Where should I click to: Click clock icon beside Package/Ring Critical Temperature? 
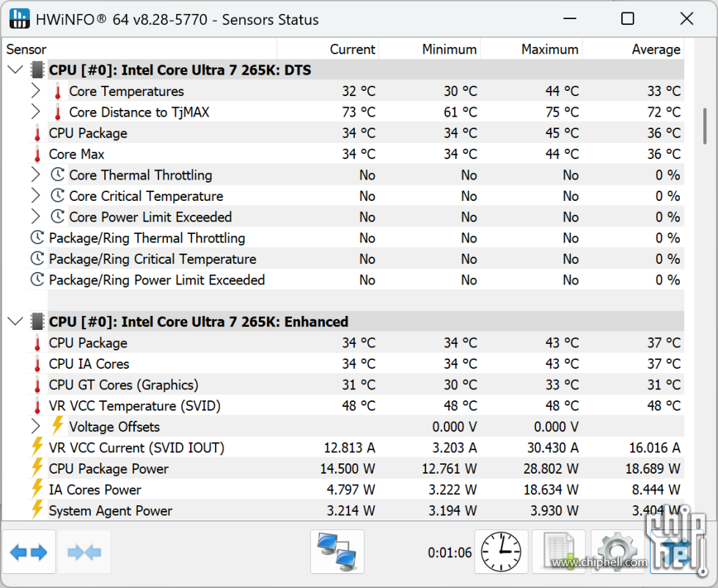pyautogui.click(x=37, y=259)
